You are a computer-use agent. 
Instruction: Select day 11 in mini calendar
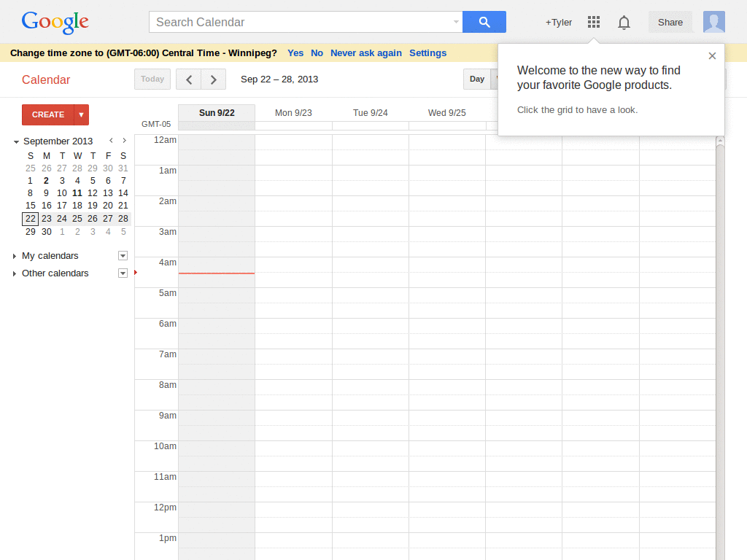[77, 192]
